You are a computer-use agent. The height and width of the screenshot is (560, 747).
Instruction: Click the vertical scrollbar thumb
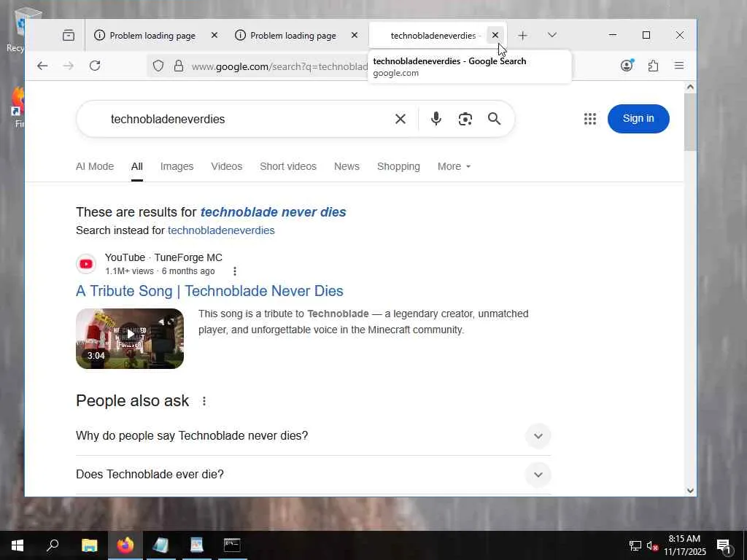690,122
